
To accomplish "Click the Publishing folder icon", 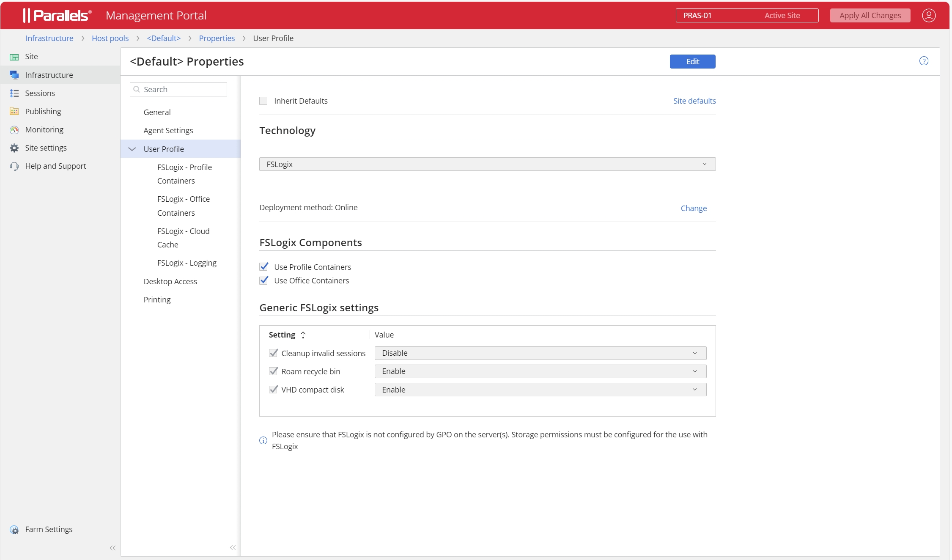I will [14, 111].
